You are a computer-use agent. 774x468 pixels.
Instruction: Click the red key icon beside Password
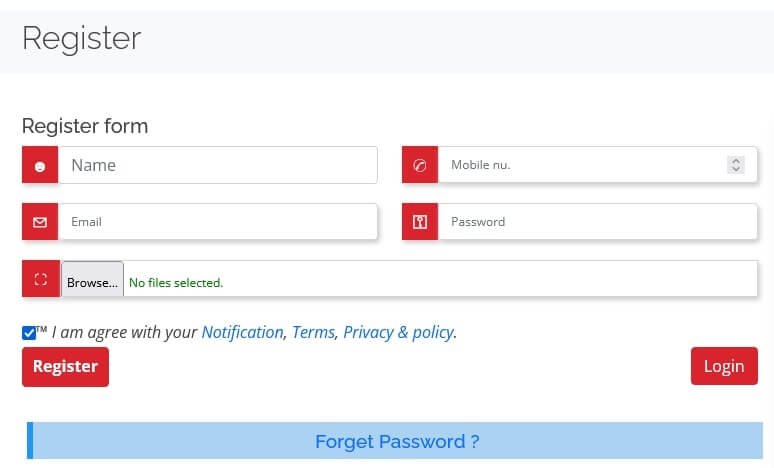tap(420, 222)
